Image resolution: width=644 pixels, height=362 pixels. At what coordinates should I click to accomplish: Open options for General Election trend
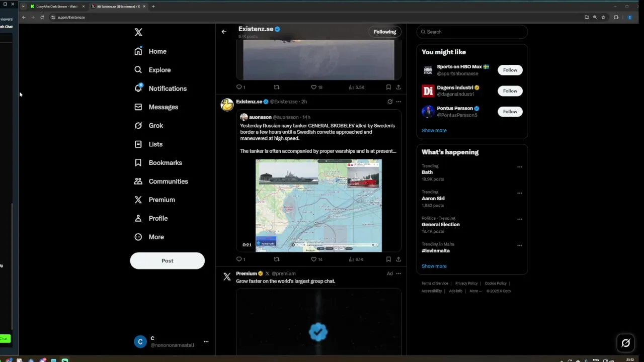(x=520, y=219)
